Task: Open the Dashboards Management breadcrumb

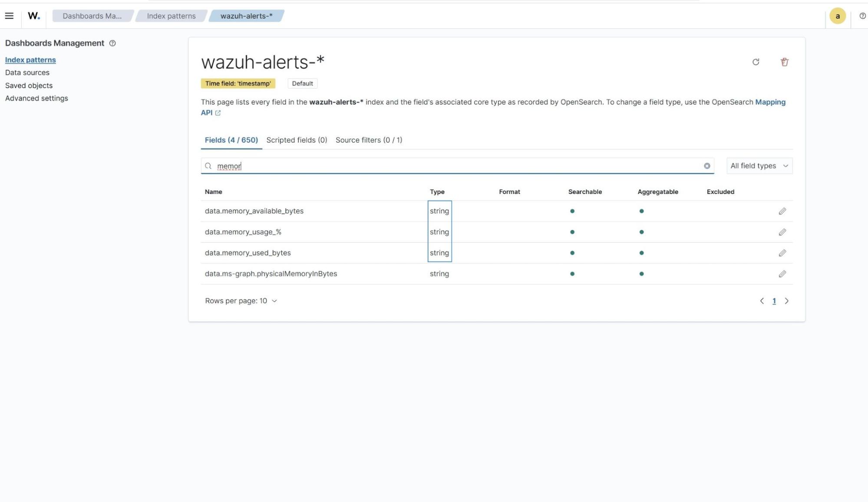Action: tap(92, 16)
